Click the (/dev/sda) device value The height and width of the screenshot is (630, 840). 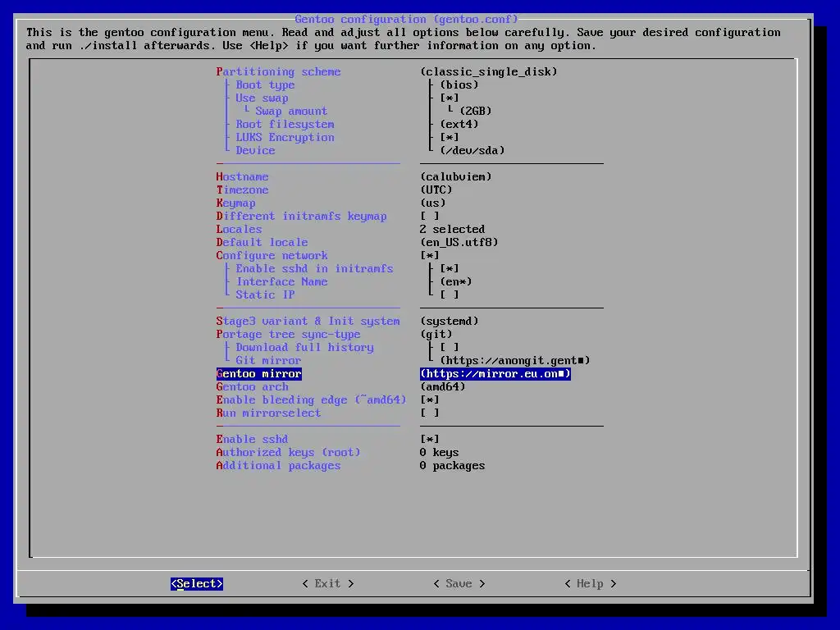click(472, 151)
